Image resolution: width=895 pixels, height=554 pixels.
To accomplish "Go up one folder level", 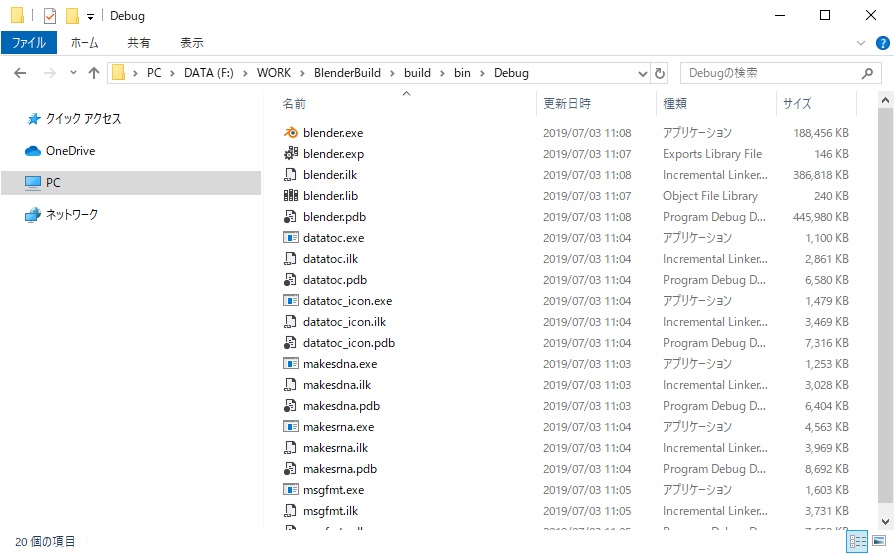I will [94, 73].
